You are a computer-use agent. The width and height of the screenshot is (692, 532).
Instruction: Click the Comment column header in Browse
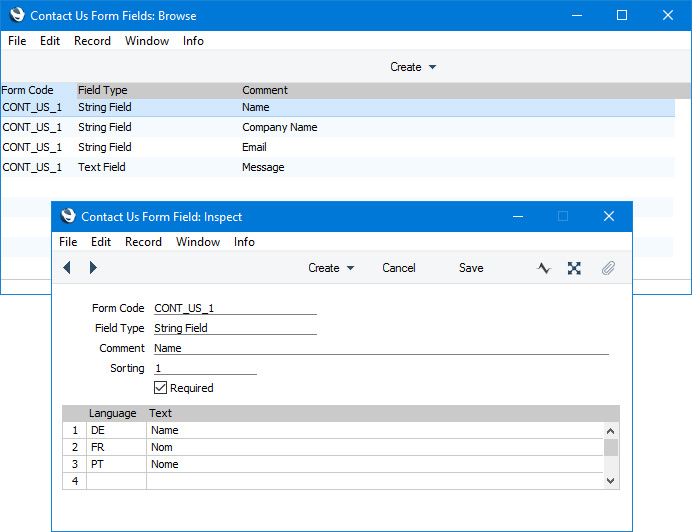pyautogui.click(x=265, y=90)
